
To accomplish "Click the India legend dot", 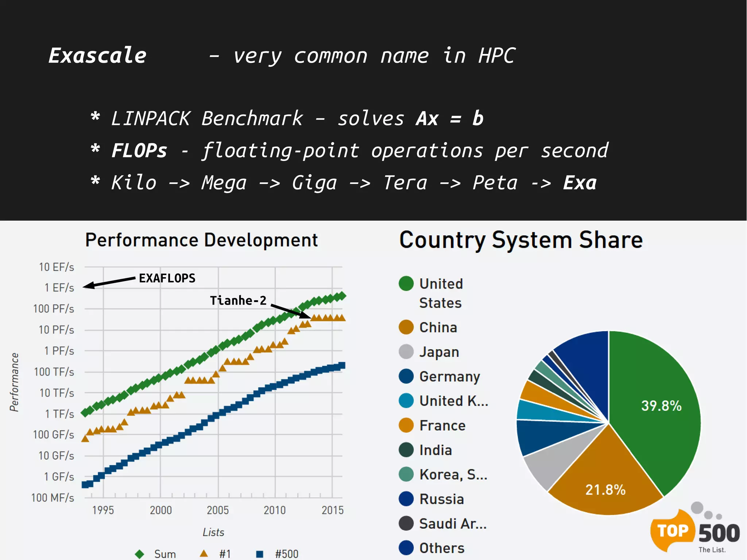I will [406, 450].
